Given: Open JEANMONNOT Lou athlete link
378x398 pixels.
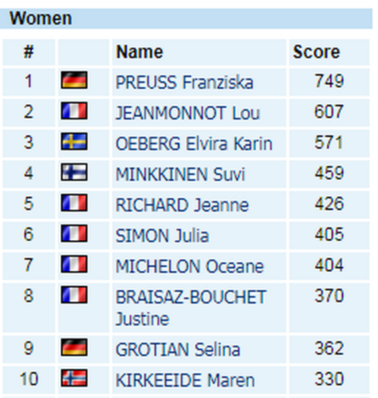Looking at the screenshot, I should [187, 113].
